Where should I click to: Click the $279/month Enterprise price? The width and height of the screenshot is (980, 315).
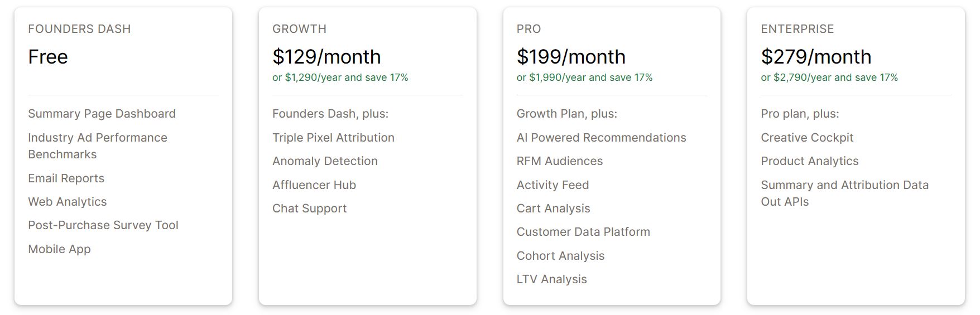(x=816, y=57)
